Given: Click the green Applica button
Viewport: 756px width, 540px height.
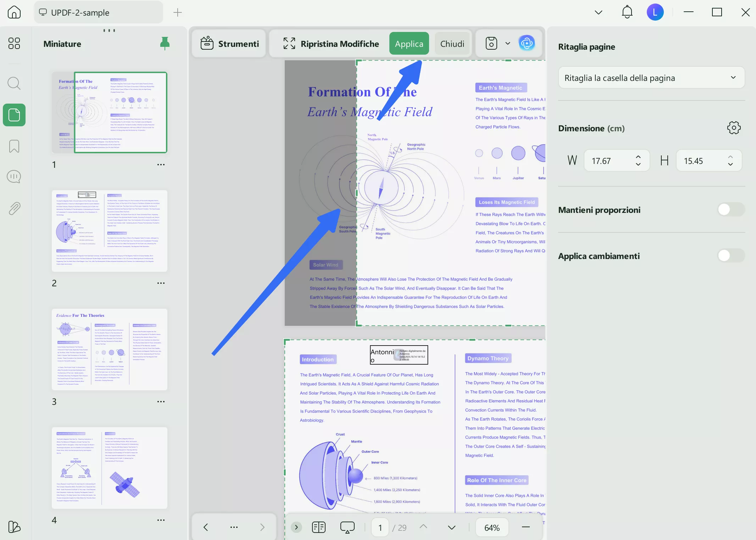Looking at the screenshot, I should click(x=409, y=44).
